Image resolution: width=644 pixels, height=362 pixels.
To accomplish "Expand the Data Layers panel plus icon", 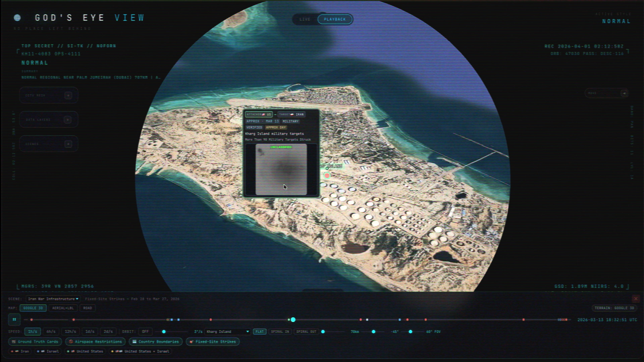I will tap(67, 120).
